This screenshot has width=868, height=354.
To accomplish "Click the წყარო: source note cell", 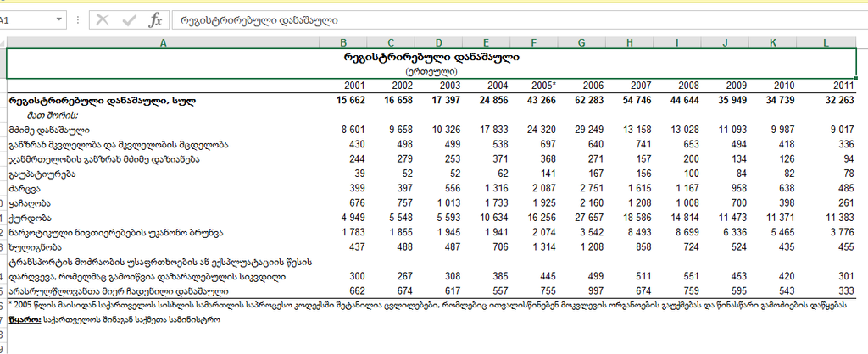I will coord(115,320).
